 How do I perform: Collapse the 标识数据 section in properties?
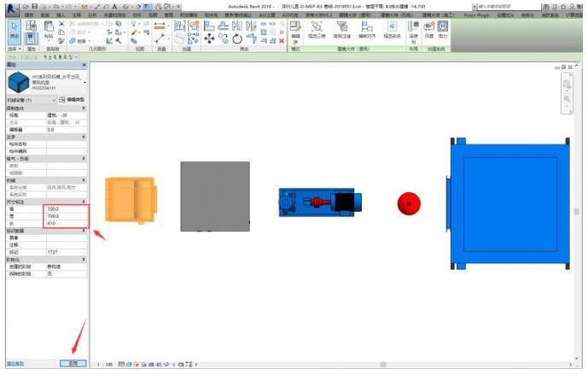tap(84, 231)
